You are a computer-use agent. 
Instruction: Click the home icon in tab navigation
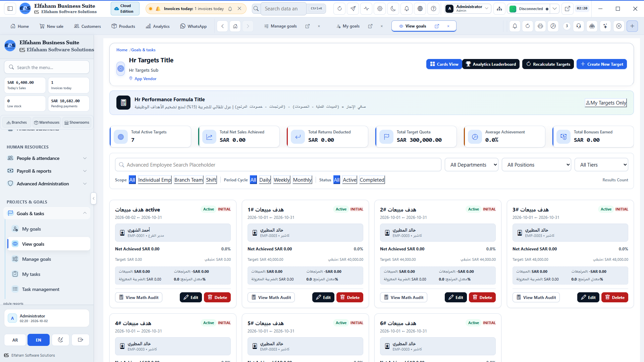pos(235,26)
